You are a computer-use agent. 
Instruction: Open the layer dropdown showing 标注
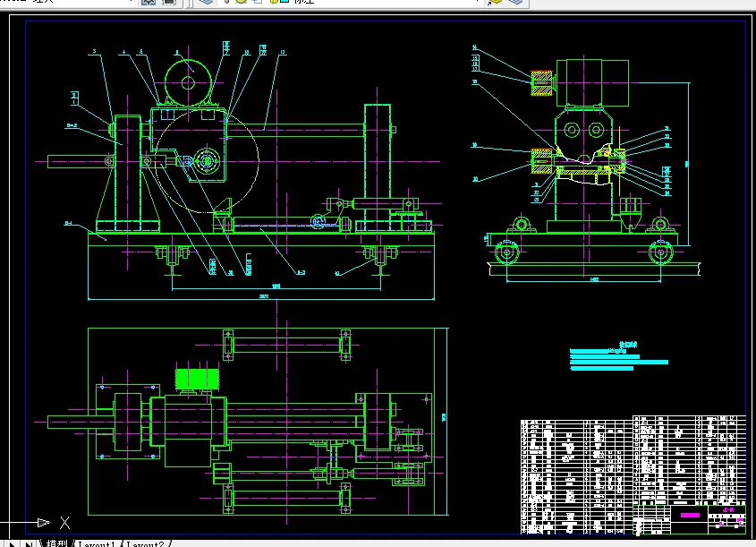[x=351, y=2]
